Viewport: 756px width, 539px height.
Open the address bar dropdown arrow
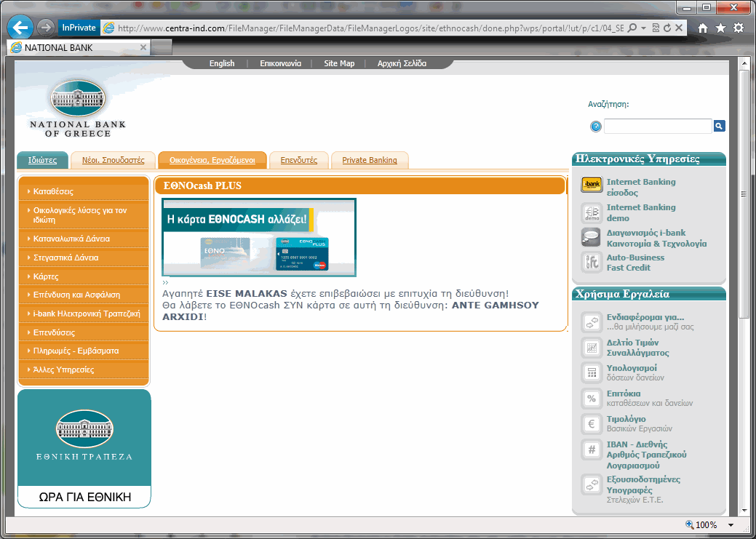click(x=643, y=28)
